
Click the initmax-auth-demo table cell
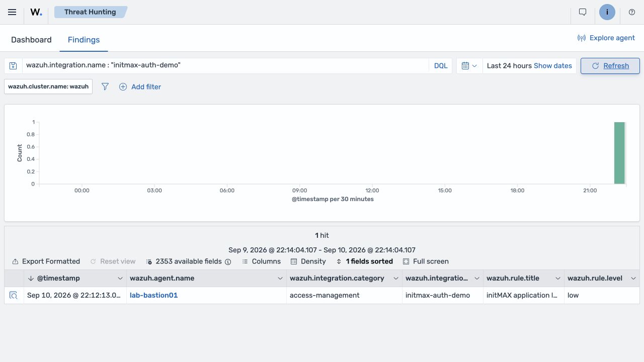443,295
